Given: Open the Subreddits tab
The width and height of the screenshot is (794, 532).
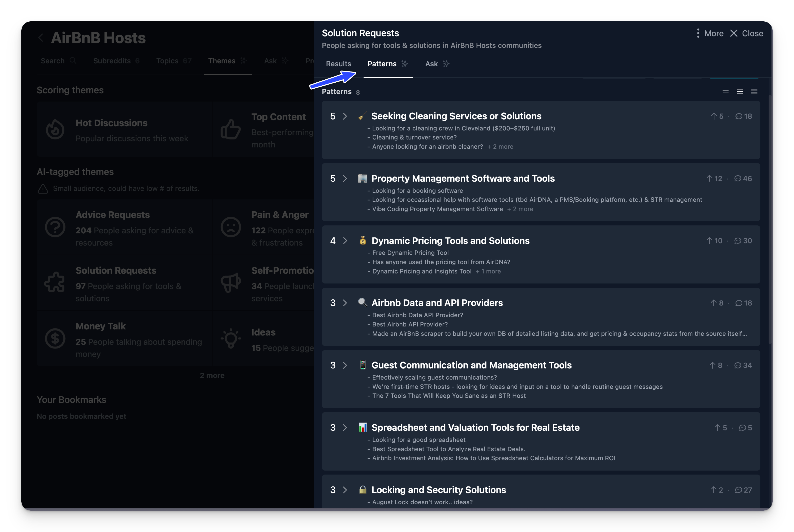Looking at the screenshot, I should pyautogui.click(x=116, y=61).
